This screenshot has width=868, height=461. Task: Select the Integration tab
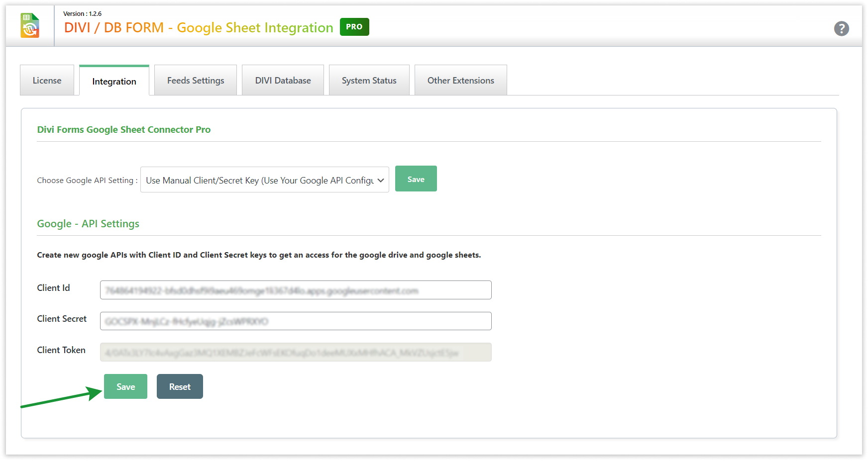click(x=114, y=82)
